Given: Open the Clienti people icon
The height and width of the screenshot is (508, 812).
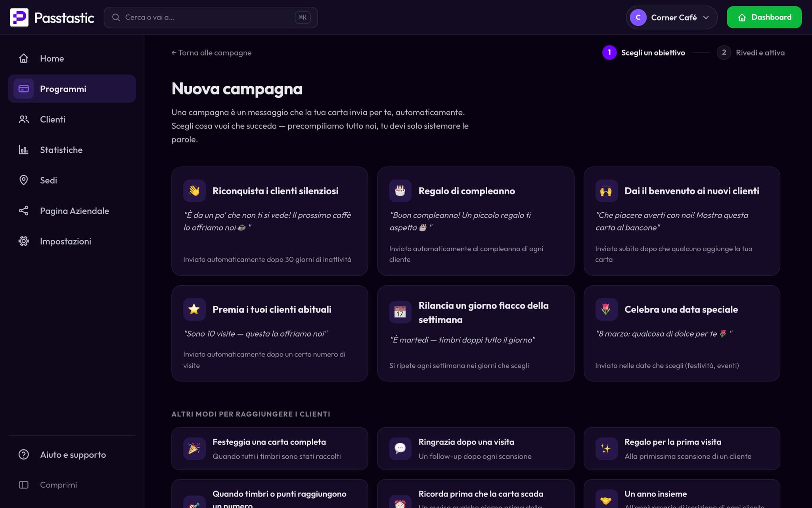Looking at the screenshot, I should pyautogui.click(x=24, y=119).
